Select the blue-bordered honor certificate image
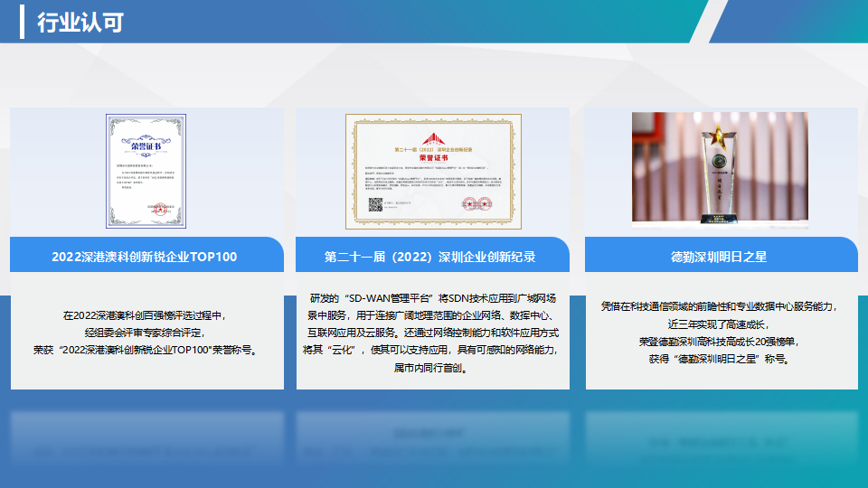This screenshot has height=488, width=868. pyautogui.click(x=146, y=172)
